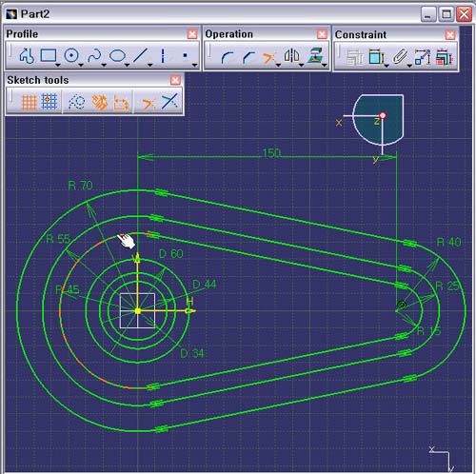Open the Constraint tool dropdown arrow
Viewport: 476px width, 474px height.
387,66
